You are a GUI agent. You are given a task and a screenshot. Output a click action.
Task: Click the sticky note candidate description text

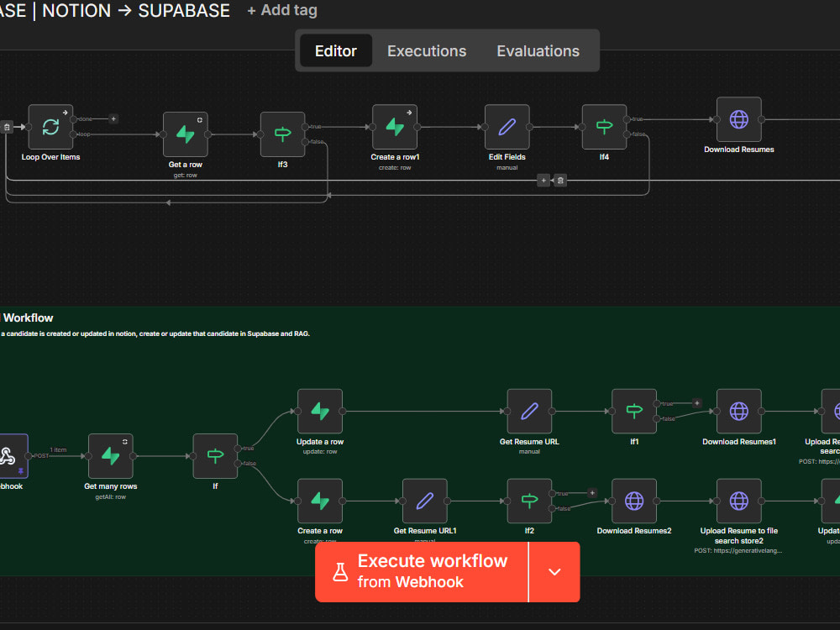point(155,333)
